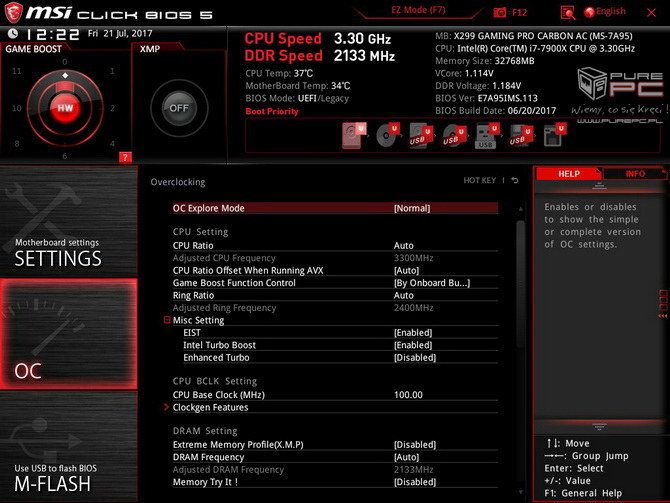Toggle the XMP OFF button
Viewport: 670px width, 503px height.
coord(179,108)
